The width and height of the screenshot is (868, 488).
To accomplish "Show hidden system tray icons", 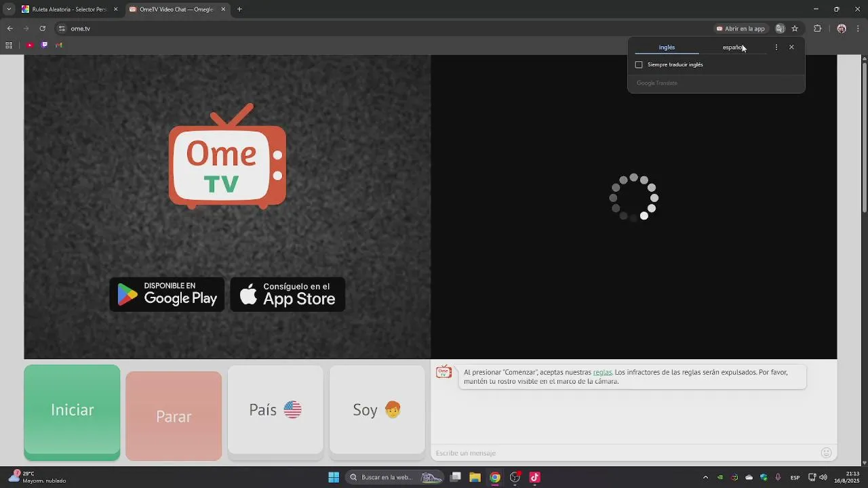I will pos(705,477).
